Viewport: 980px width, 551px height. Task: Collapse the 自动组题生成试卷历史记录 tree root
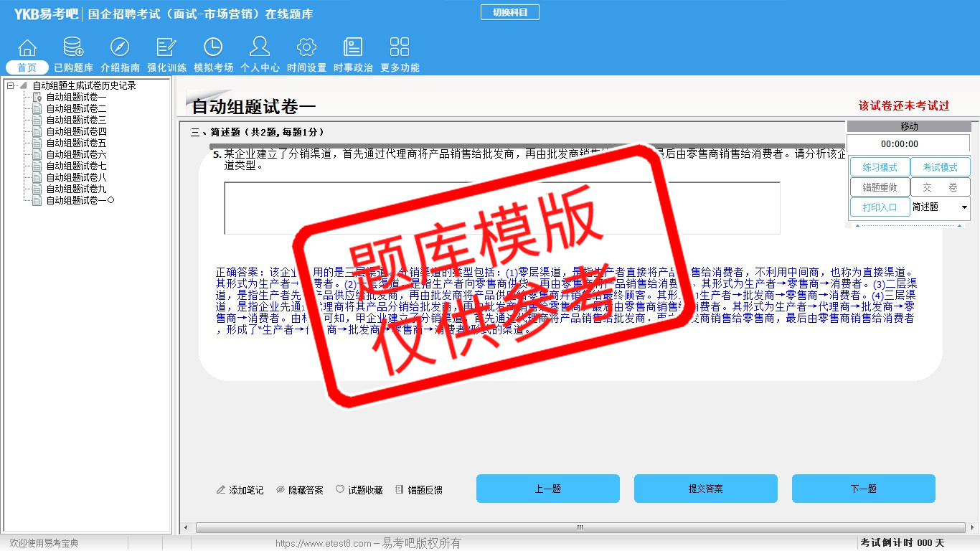[11, 85]
